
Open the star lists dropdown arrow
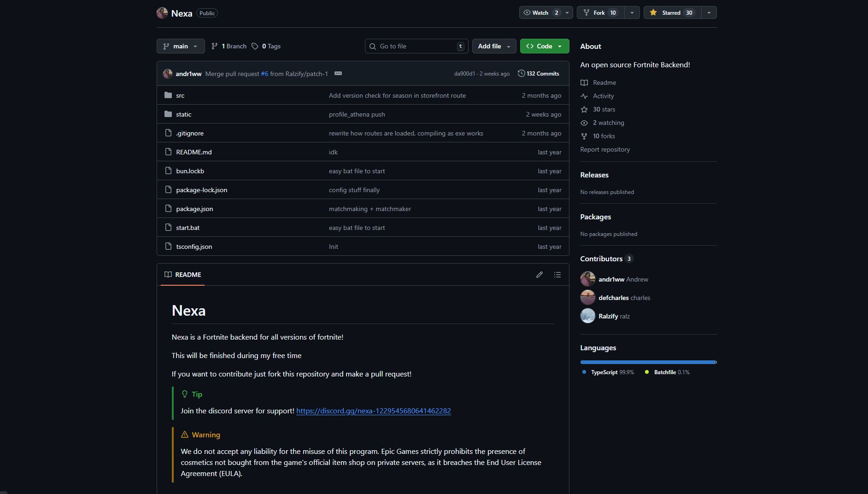[709, 13]
